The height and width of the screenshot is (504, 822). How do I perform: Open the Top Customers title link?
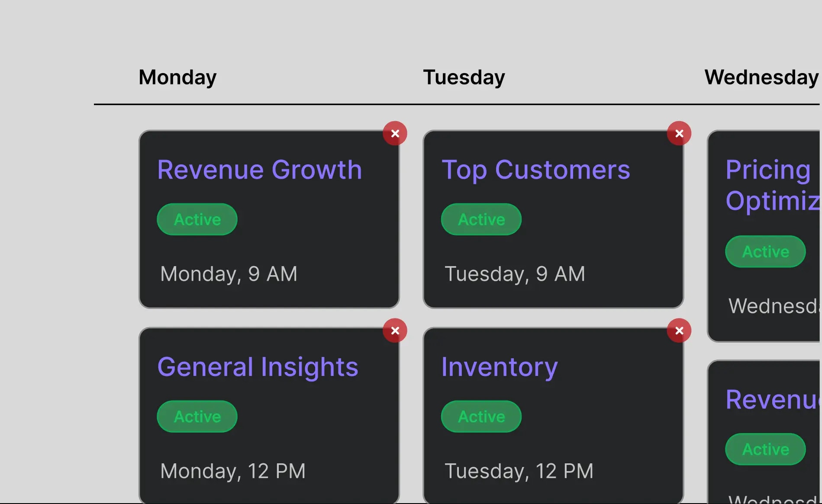(536, 170)
